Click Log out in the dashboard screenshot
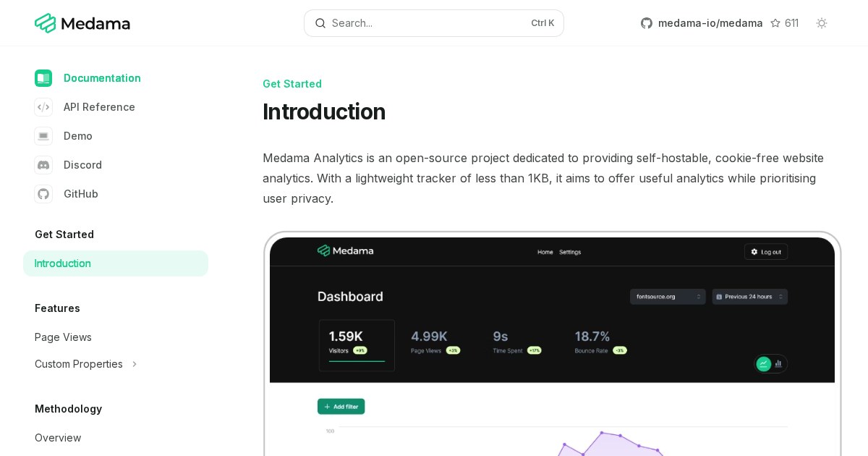 [x=766, y=252]
